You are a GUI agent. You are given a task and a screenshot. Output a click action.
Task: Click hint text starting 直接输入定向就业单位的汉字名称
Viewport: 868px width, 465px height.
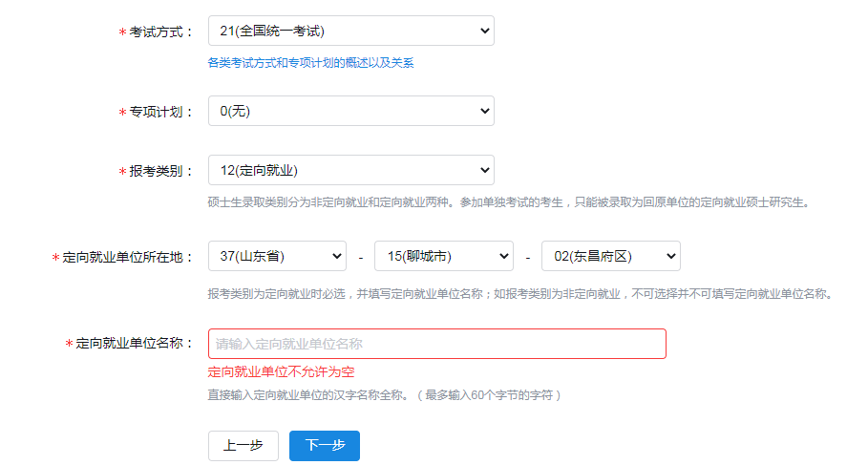(384, 395)
